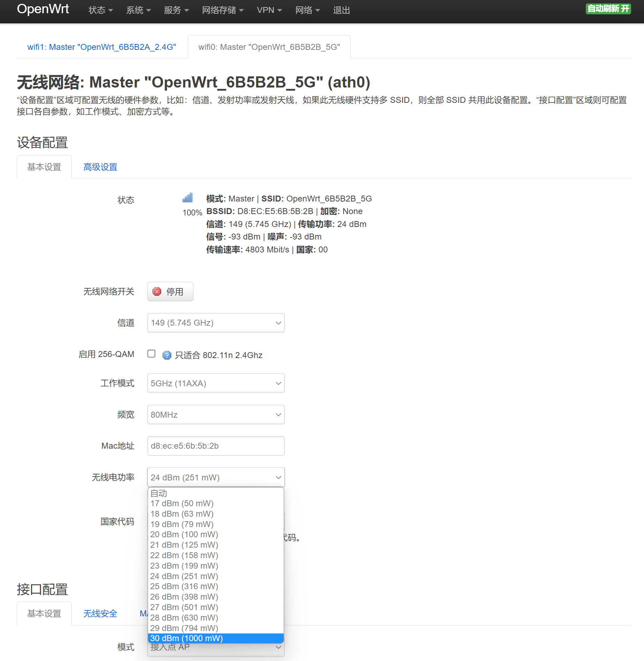Open the 网络存储 menu
This screenshot has height=661, width=644.
coord(222,10)
